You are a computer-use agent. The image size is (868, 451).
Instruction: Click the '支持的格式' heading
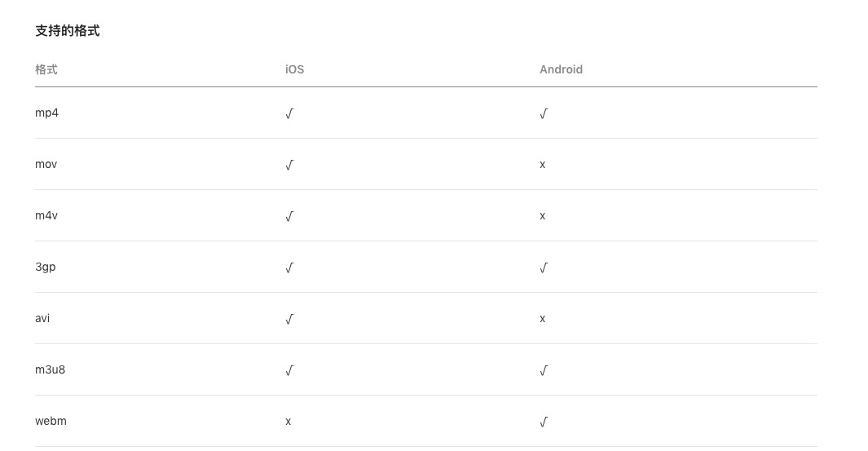(68, 31)
